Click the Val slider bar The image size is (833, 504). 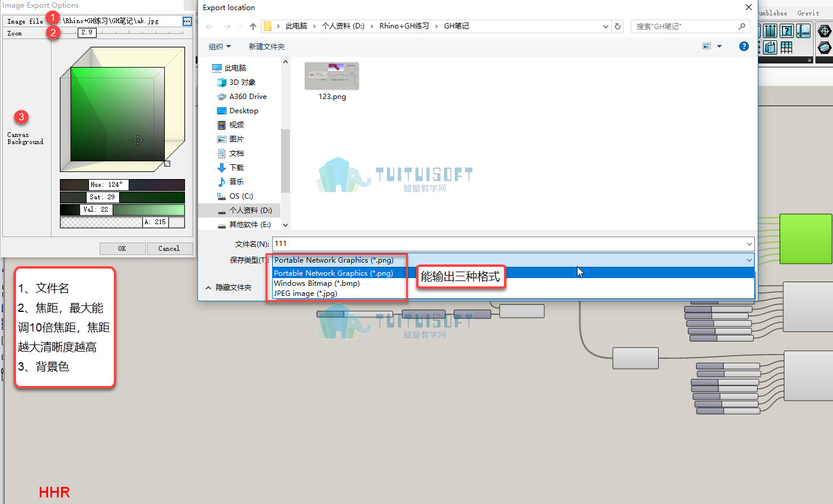122,210
